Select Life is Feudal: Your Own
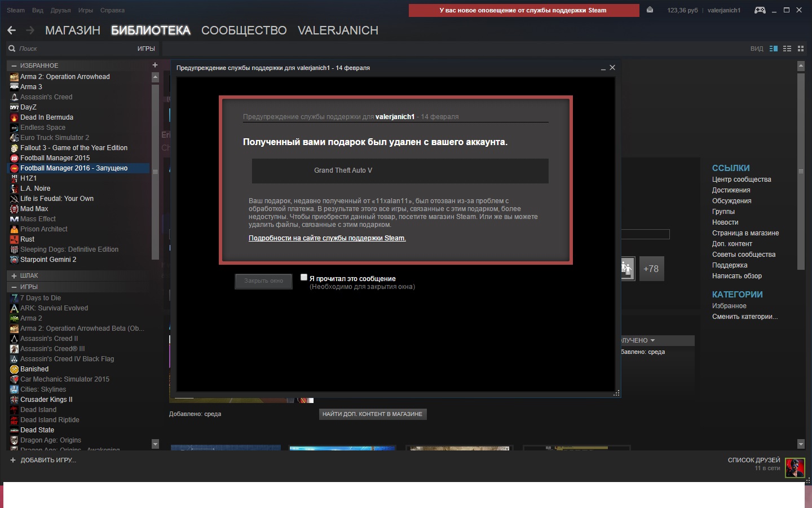Screen dimensions: 812x508 [57, 199]
